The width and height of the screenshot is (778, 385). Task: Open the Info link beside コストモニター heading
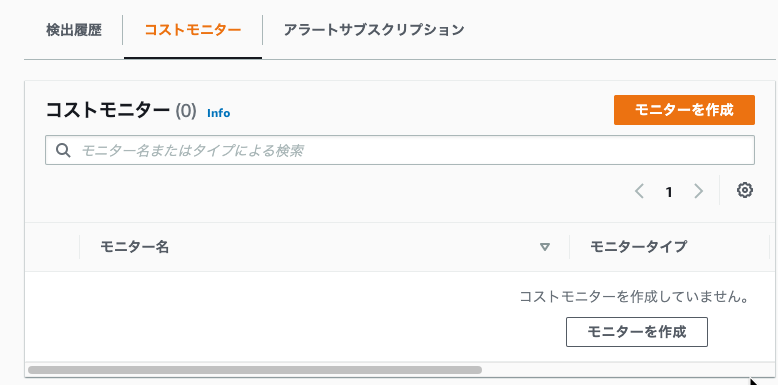tap(218, 113)
